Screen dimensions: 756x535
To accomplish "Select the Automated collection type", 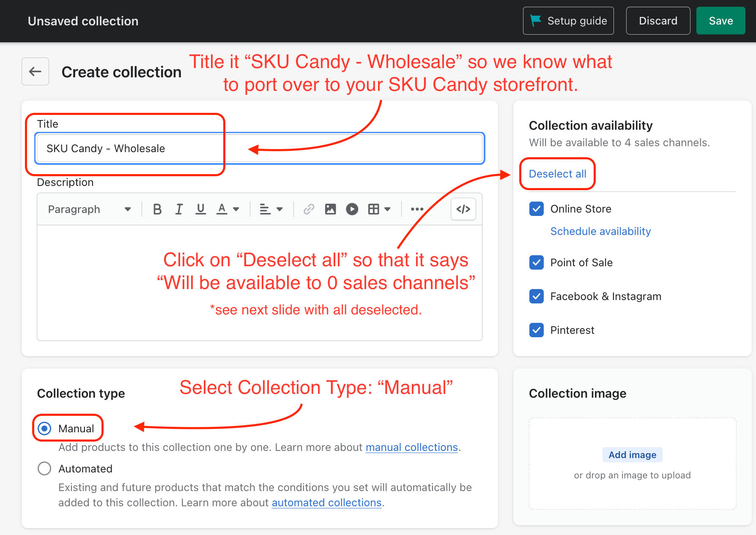I will [x=44, y=469].
